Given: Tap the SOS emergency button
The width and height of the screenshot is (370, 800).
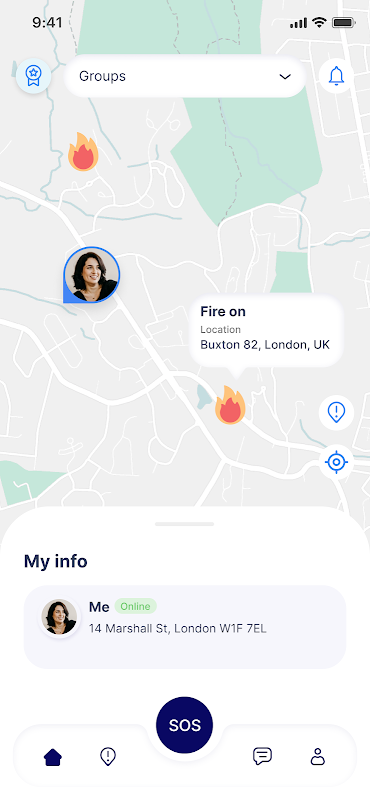Looking at the screenshot, I should click(x=184, y=725).
